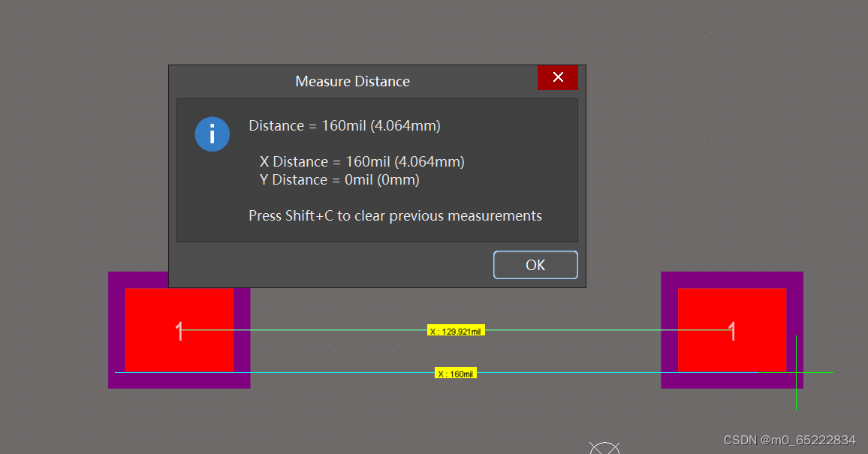Viewport: 868px width, 454px height.
Task: Click the 'X Distance = 160mil (4.064mm)' line
Action: [361, 161]
